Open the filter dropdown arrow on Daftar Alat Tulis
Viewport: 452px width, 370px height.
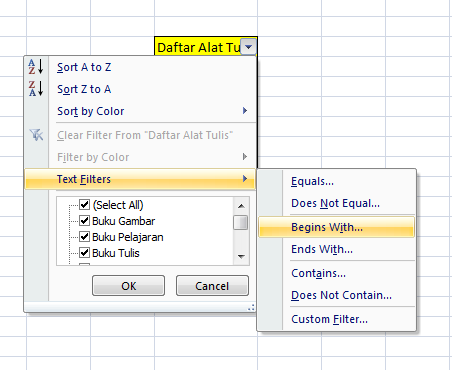pos(249,47)
